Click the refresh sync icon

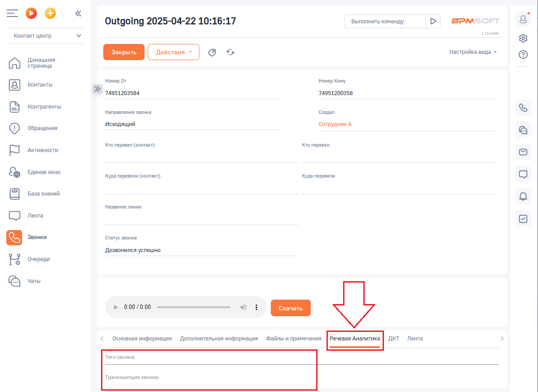coord(230,52)
